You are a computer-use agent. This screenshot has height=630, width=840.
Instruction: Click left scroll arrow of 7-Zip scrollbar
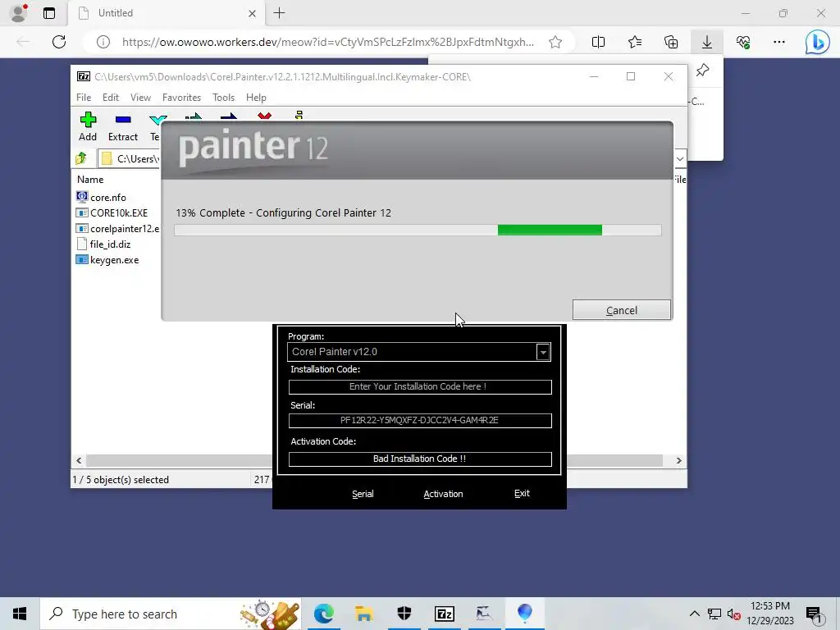point(80,461)
